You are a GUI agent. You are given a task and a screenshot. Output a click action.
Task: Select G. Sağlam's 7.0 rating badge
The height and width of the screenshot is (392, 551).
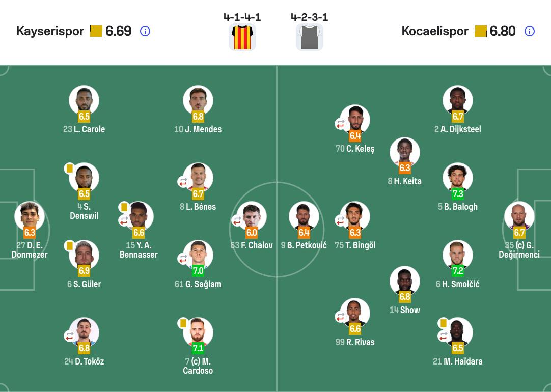198,271
